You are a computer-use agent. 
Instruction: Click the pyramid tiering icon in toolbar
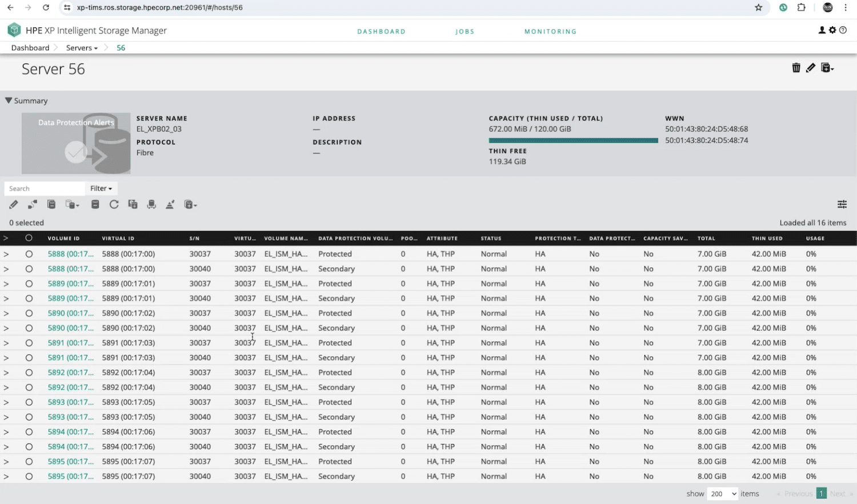tap(170, 204)
